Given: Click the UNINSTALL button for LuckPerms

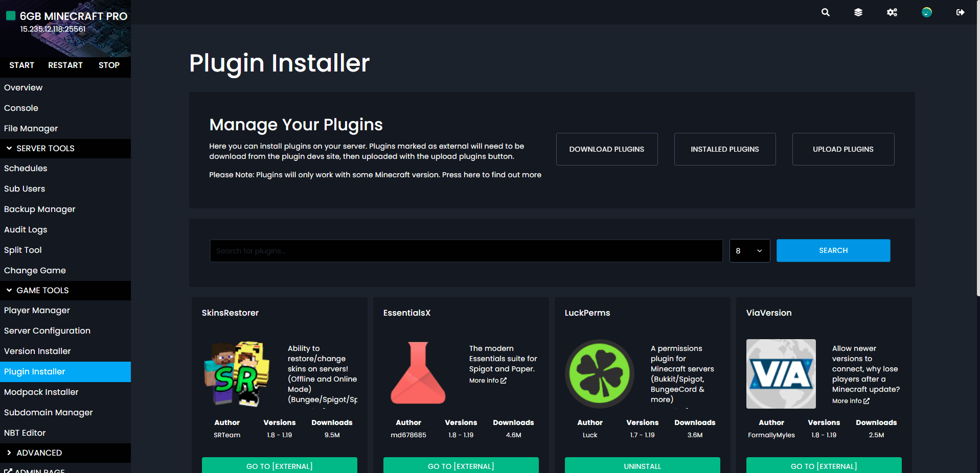Looking at the screenshot, I should 643,466.
